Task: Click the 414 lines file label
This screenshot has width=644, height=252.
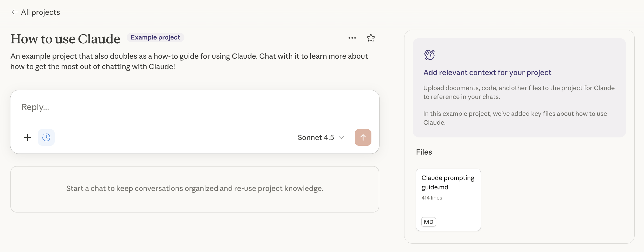Action: (432, 198)
